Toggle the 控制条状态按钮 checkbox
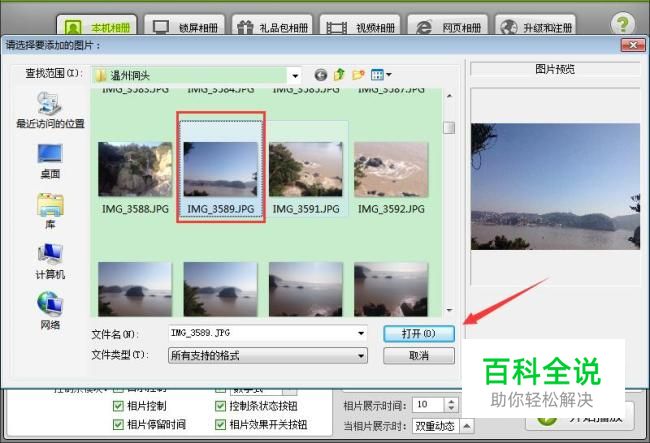The image size is (650, 443). [x=220, y=406]
